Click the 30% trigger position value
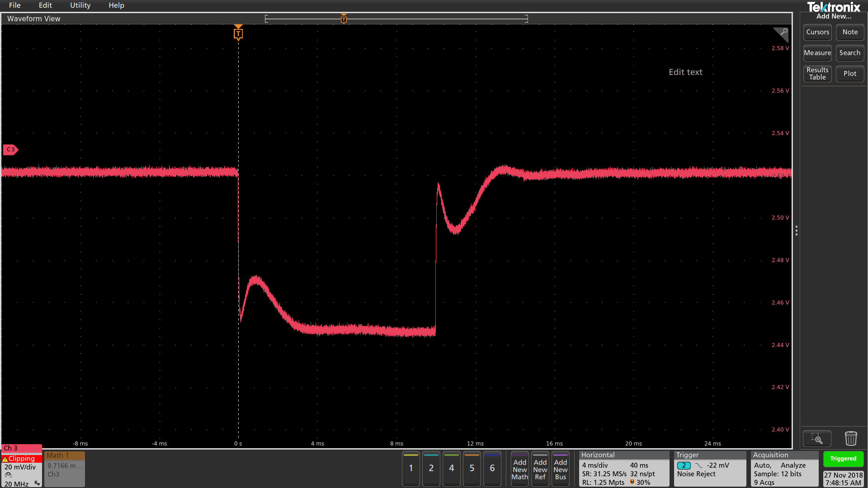The width and height of the screenshot is (868, 488). [x=643, y=483]
